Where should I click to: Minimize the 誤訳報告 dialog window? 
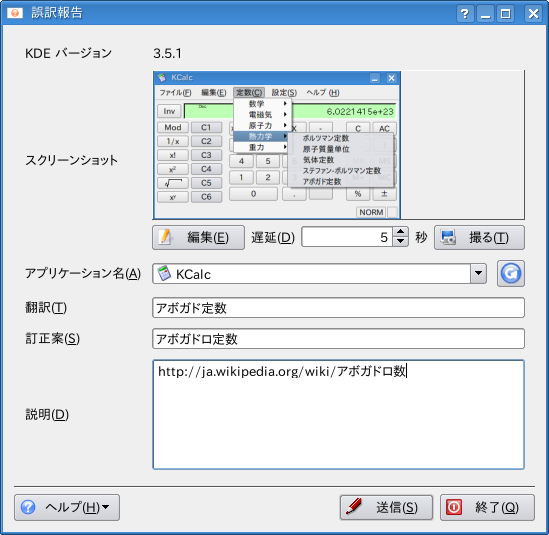[485, 14]
